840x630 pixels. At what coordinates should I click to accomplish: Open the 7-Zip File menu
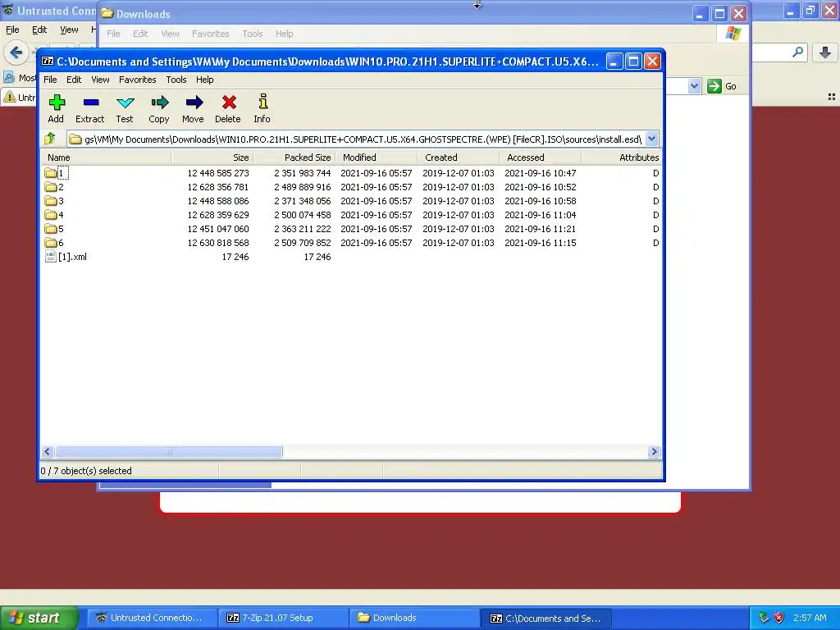pos(50,80)
